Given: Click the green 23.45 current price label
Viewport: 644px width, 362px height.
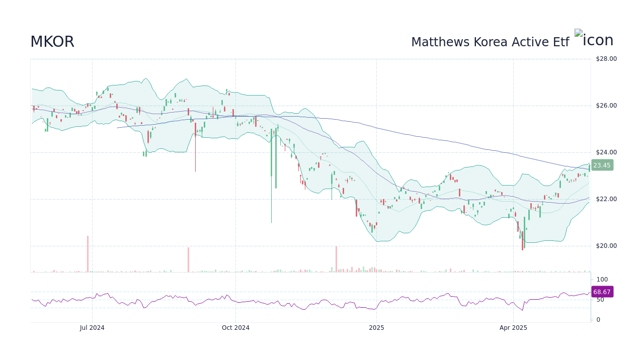Looking at the screenshot, I should point(602,165).
